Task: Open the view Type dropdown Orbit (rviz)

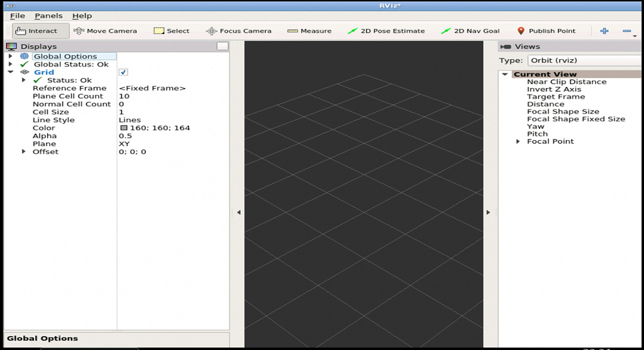Action: pos(585,60)
